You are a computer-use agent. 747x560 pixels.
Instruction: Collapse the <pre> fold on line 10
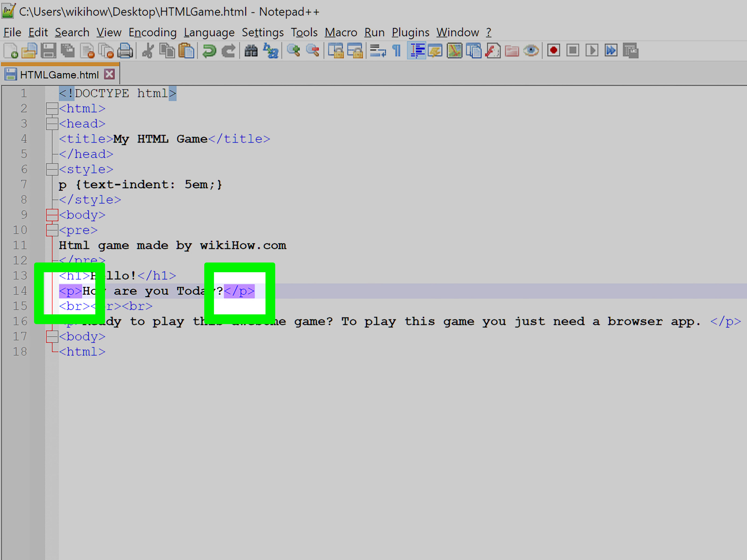[52, 230]
